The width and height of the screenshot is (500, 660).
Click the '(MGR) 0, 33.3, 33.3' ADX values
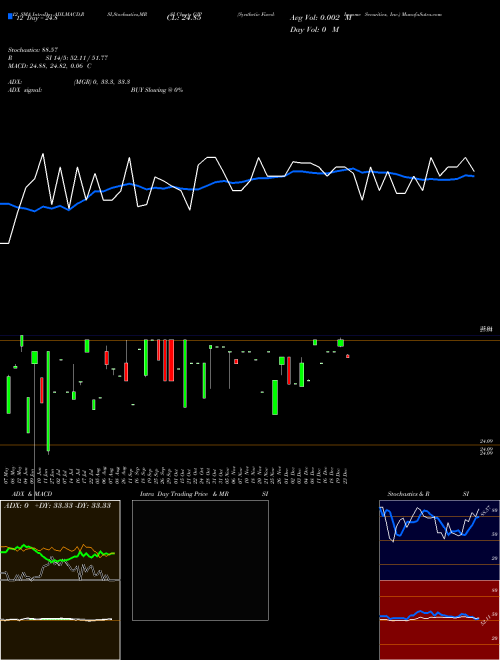click(x=101, y=82)
